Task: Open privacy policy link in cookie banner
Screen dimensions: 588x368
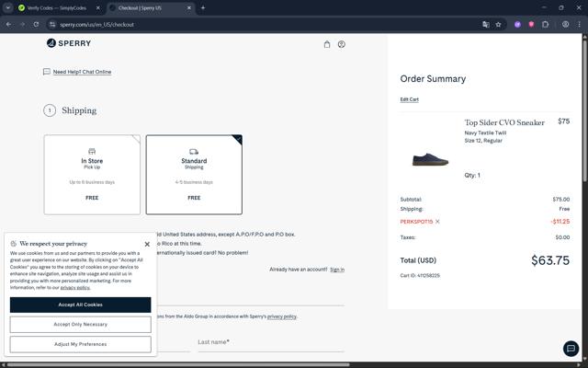Action: (75, 288)
